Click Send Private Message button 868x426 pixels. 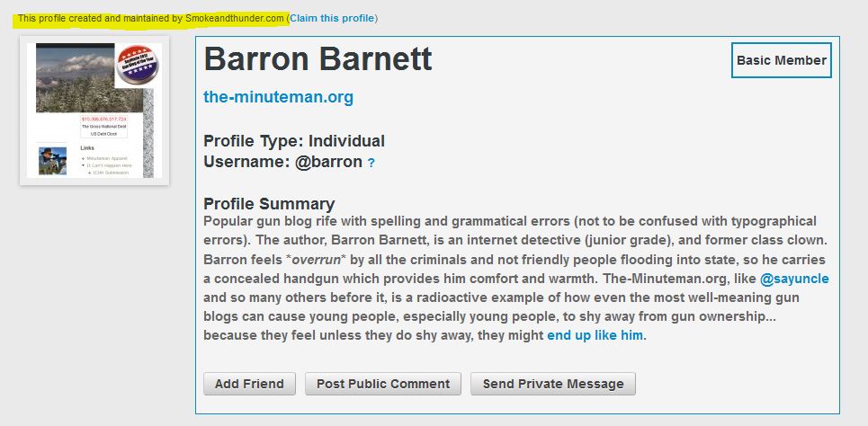(x=553, y=384)
